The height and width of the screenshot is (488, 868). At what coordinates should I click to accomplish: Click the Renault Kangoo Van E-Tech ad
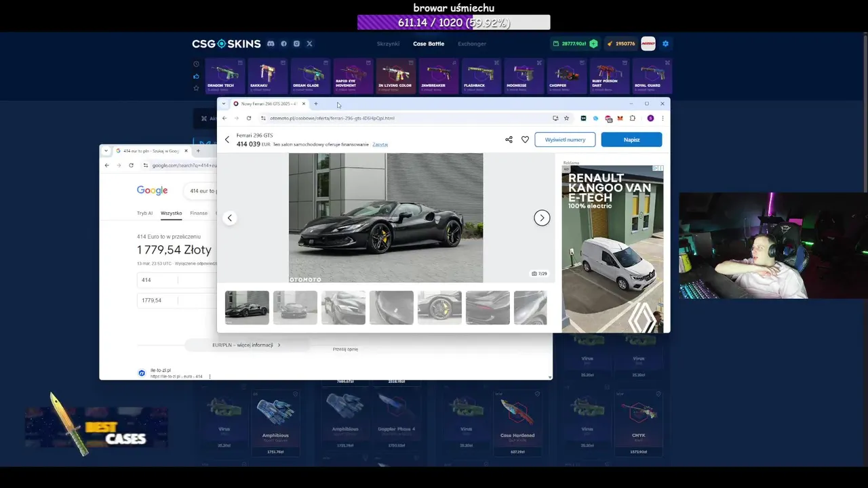point(612,249)
